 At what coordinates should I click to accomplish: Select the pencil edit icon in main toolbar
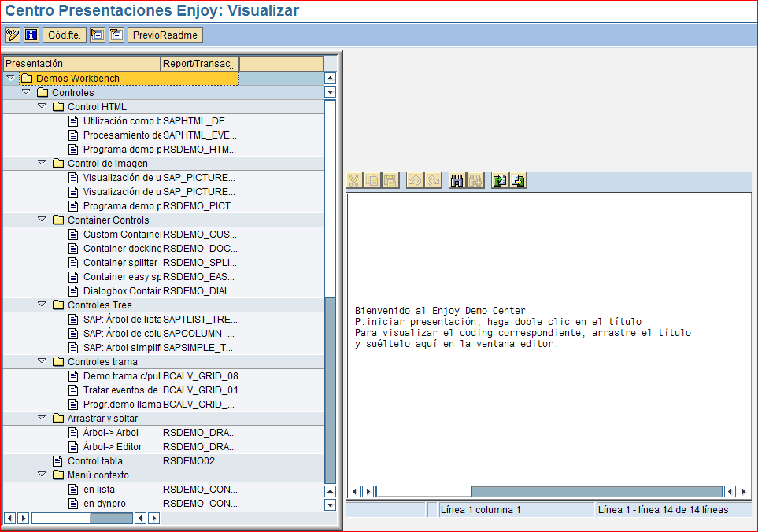(12, 35)
